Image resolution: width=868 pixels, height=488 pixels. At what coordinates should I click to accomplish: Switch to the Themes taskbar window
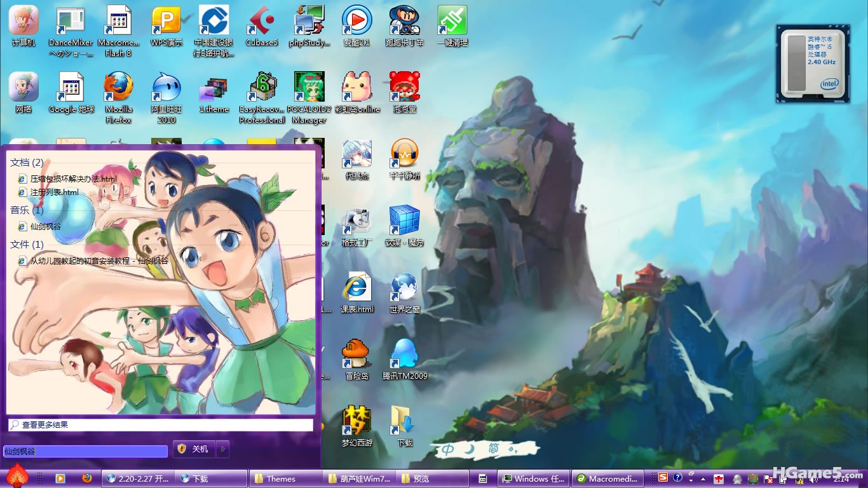pos(285,478)
